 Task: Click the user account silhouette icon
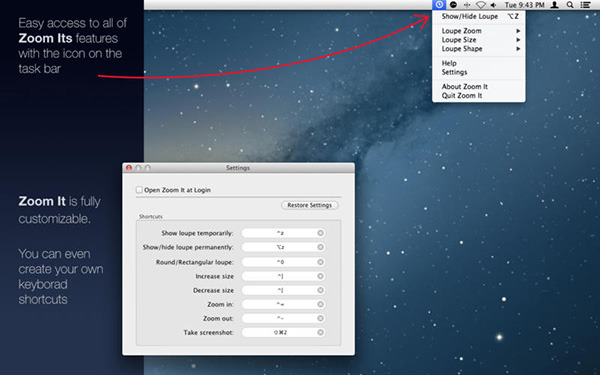(554, 5)
